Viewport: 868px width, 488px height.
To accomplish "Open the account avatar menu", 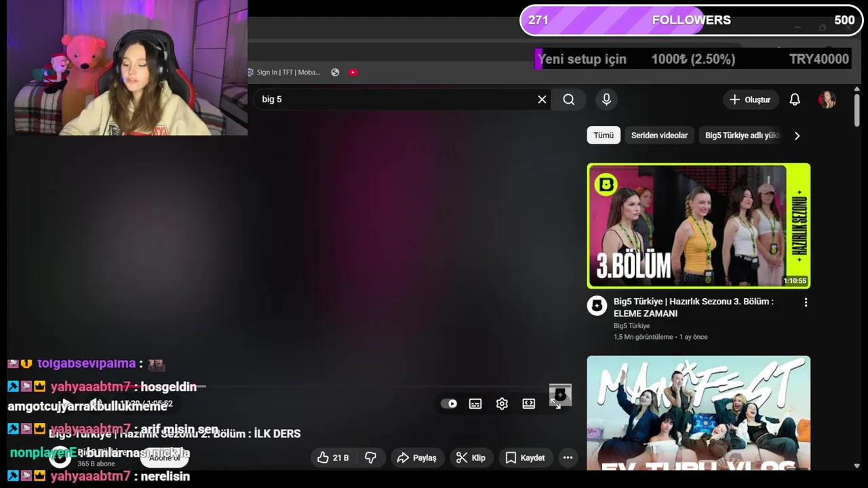I will click(x=827, y=100).
